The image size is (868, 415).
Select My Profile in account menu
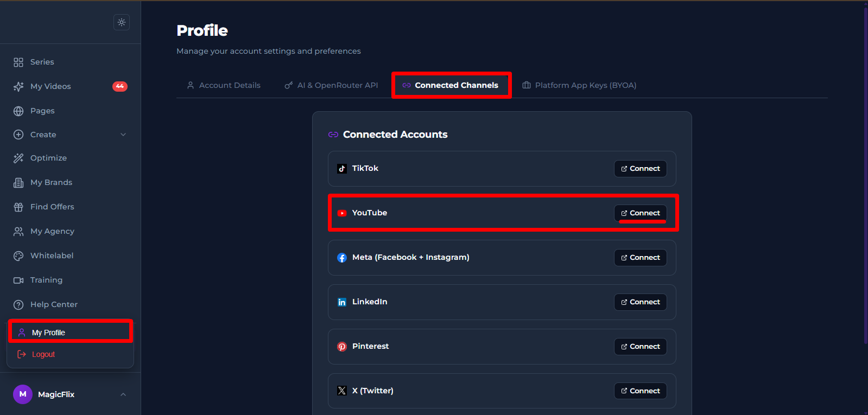[x=71, y=333]
